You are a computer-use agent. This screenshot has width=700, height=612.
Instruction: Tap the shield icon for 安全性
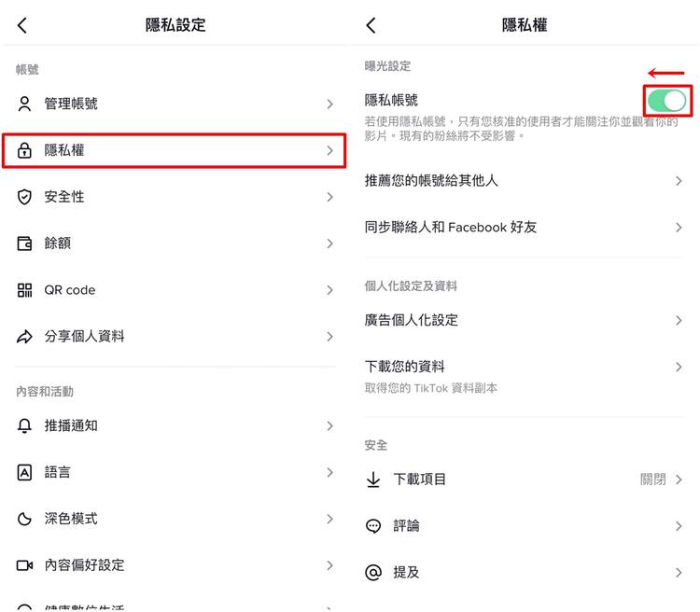coord(25,197)
